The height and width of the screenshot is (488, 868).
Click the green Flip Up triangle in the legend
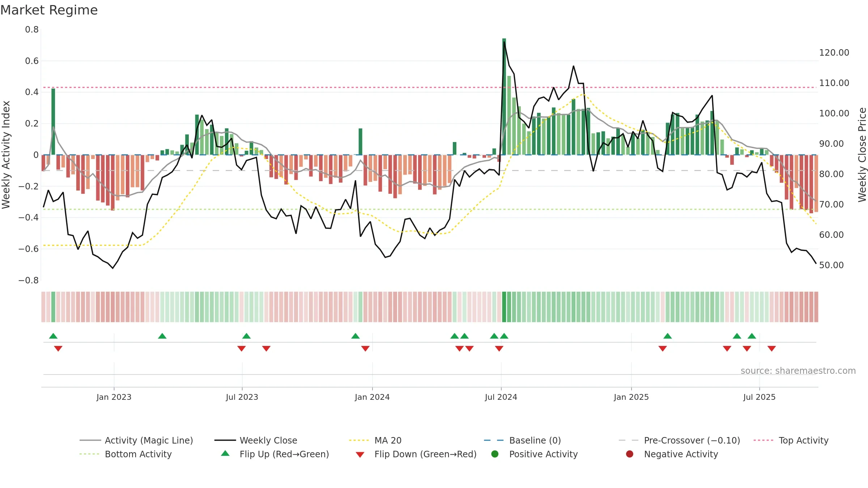coord(225,453)
